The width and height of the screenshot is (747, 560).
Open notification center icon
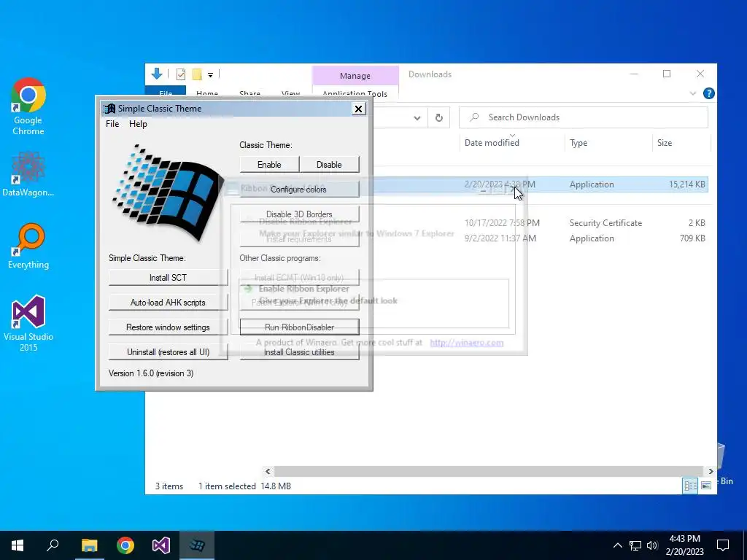tap(723, 545)
